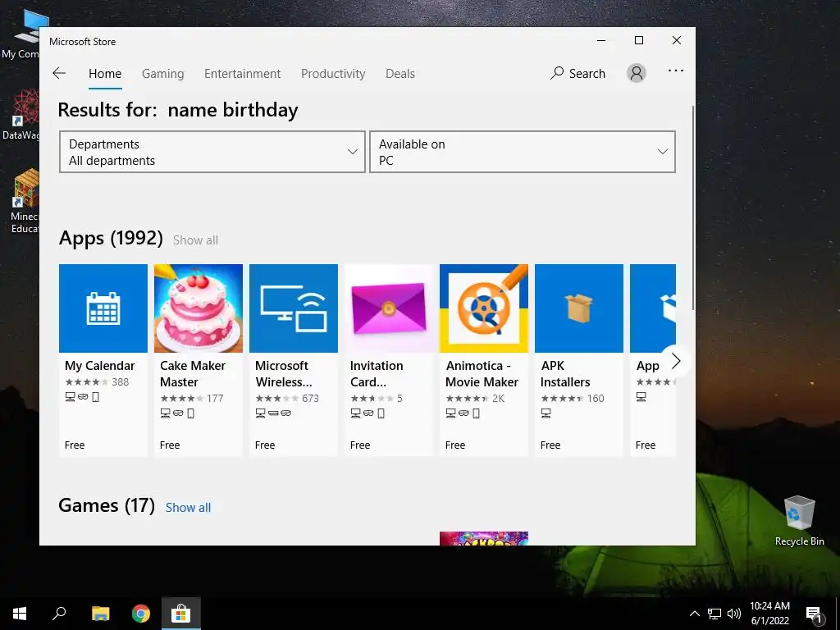Open the user account profile icon

pos(637,73)
